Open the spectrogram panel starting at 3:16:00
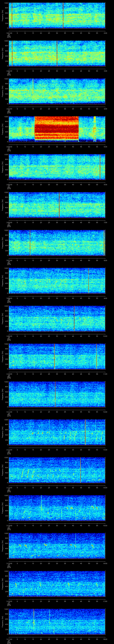 tap(57, 584)
